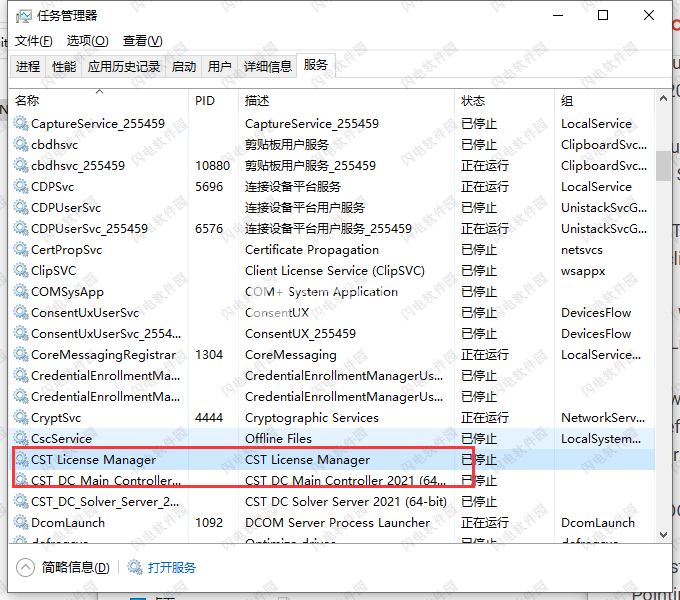The width and height of the screenshot is (680, 600).
Task: Switch to the 启动 tab
Action: pyautogui.click(x=183, y=67)
